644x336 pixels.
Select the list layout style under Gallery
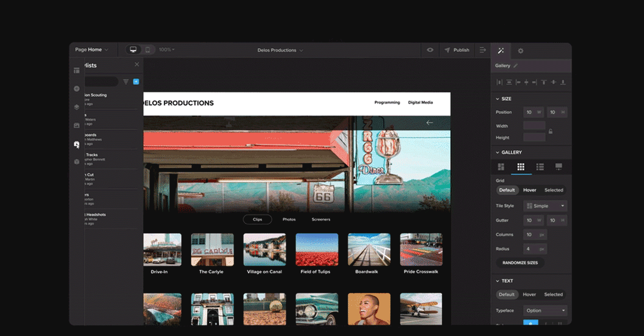(540, 167)
